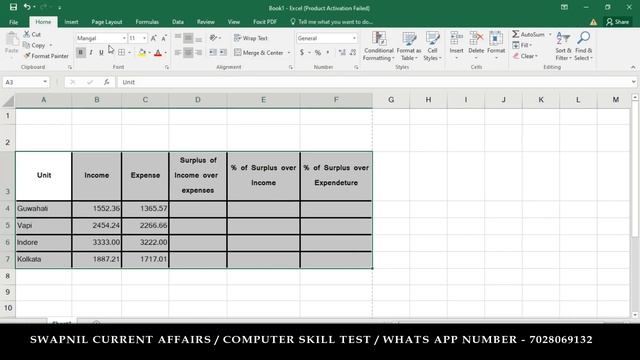Toggle Middle vertical alignment
Screen dimensions: 640x360
(188, 38)
